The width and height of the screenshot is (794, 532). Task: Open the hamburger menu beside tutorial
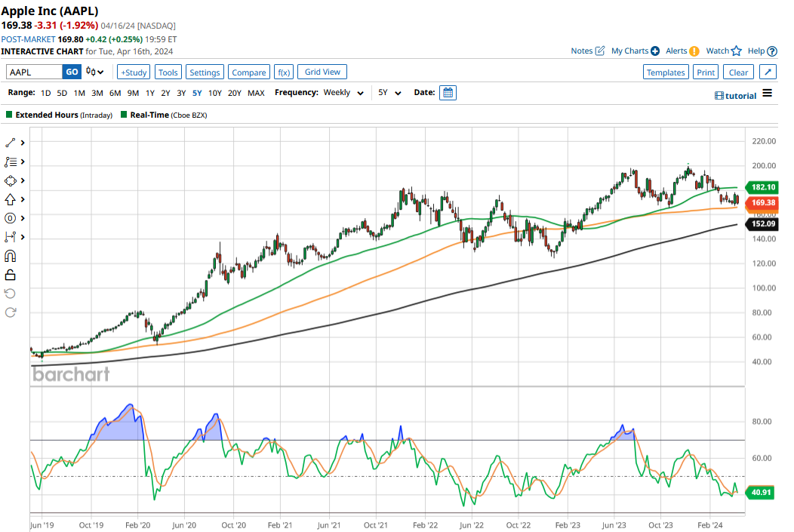767,94
